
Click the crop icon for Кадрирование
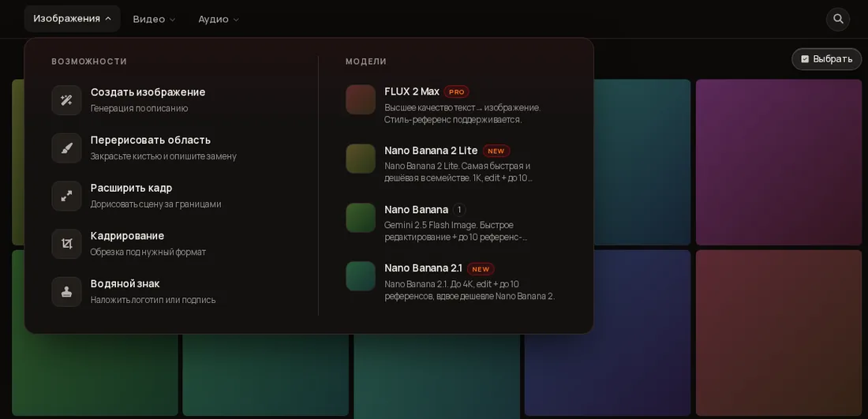(x=66, y=244)
